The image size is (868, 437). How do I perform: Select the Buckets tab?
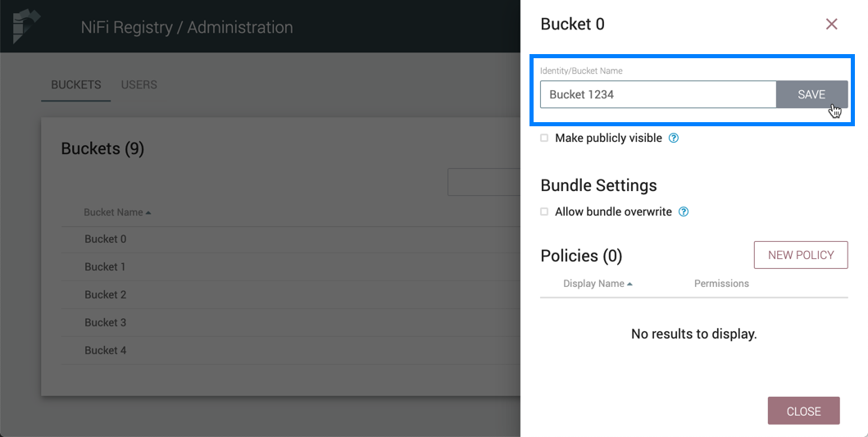tap(76, 85)
